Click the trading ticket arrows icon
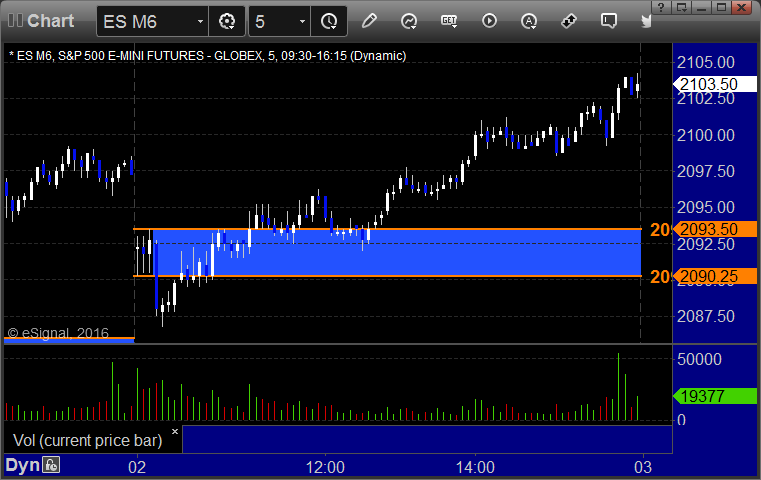The height and width of the screenshot is (480, 761). [x=568, y=21]
